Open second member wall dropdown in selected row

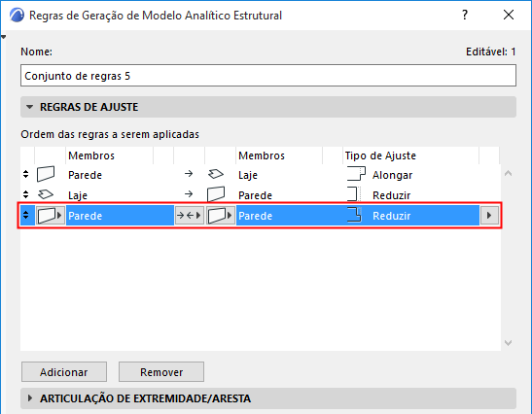[x=220, y=216]
